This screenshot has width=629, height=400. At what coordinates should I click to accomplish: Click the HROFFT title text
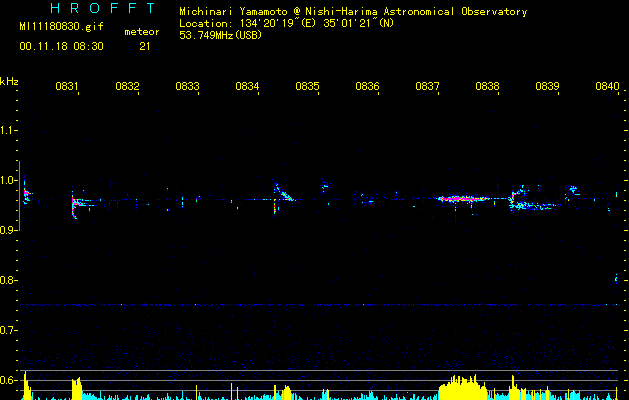pyautogui.click(x=103, y=8)
